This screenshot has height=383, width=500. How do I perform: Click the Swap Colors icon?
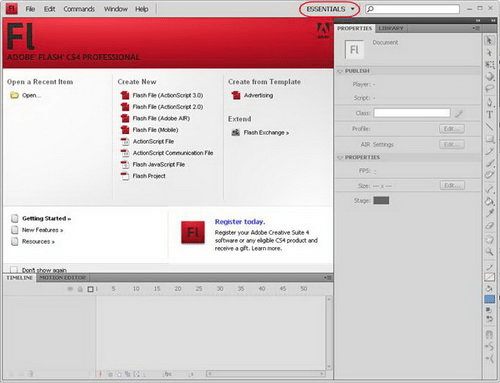click(x=489, y=319)
